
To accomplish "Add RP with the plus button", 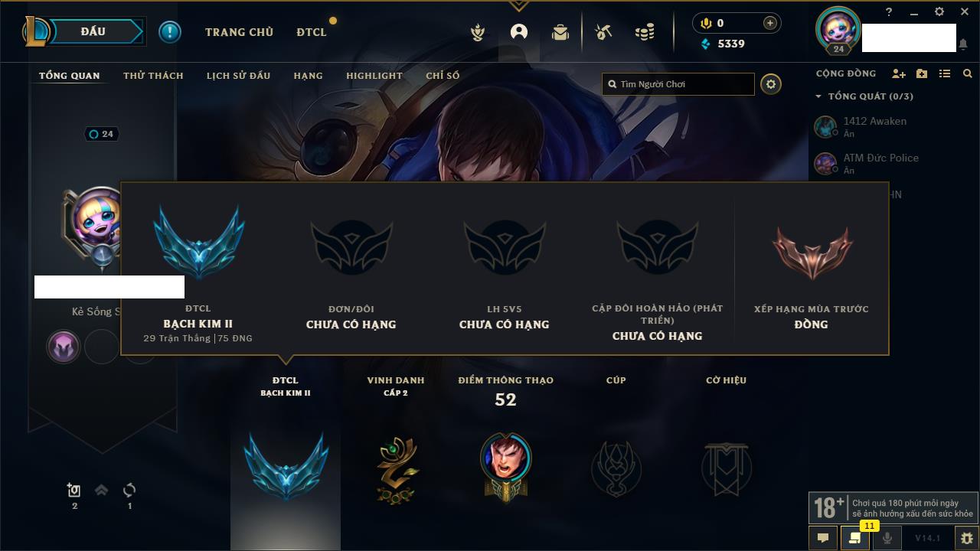I will coord(770,23).
